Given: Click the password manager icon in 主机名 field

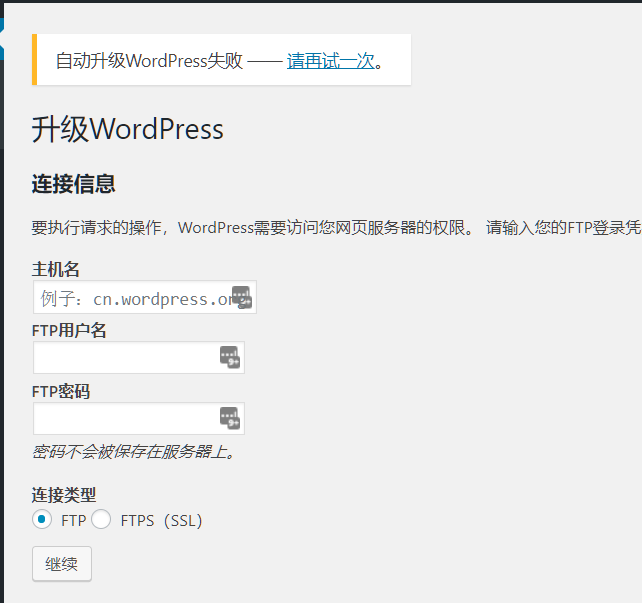Looking at the screenshot, I should click(x=242, y=297).
